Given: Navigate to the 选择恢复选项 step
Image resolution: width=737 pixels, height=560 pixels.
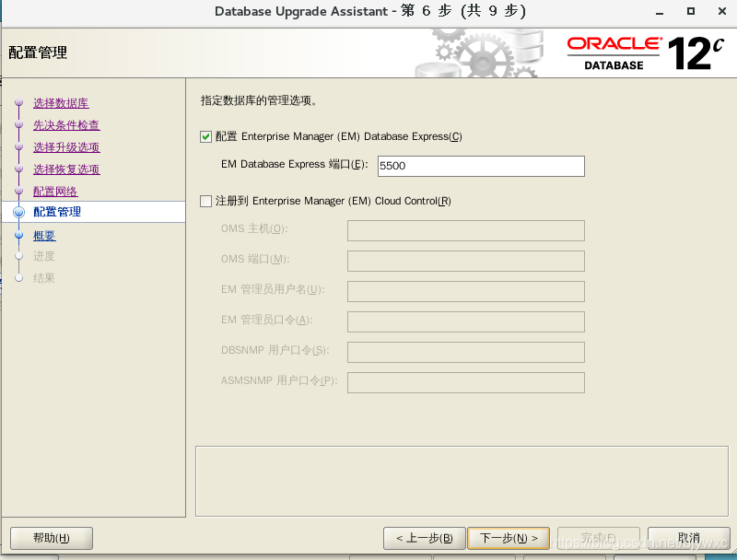Looking at the screenshot, I should point(66,169).
